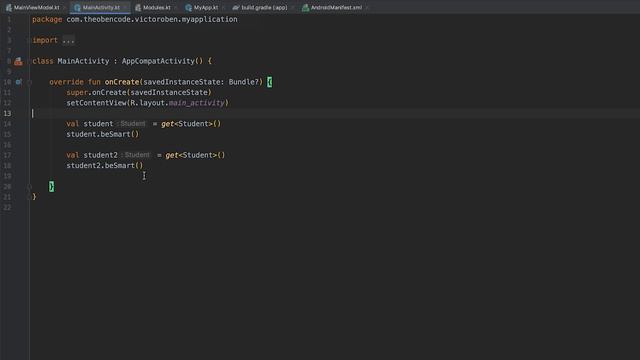Viewport: 640px width, 360px height.
Task: Click the package keyword on line 1
Action: pos(47,19)
